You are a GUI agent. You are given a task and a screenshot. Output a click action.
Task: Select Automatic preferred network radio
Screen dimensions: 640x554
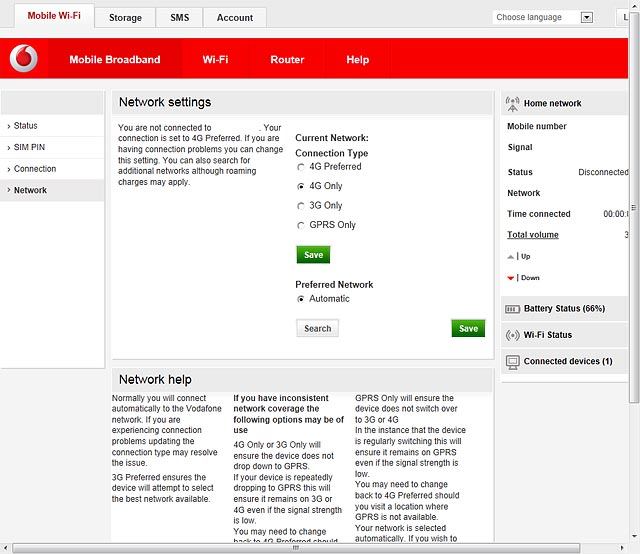[301, 299]
